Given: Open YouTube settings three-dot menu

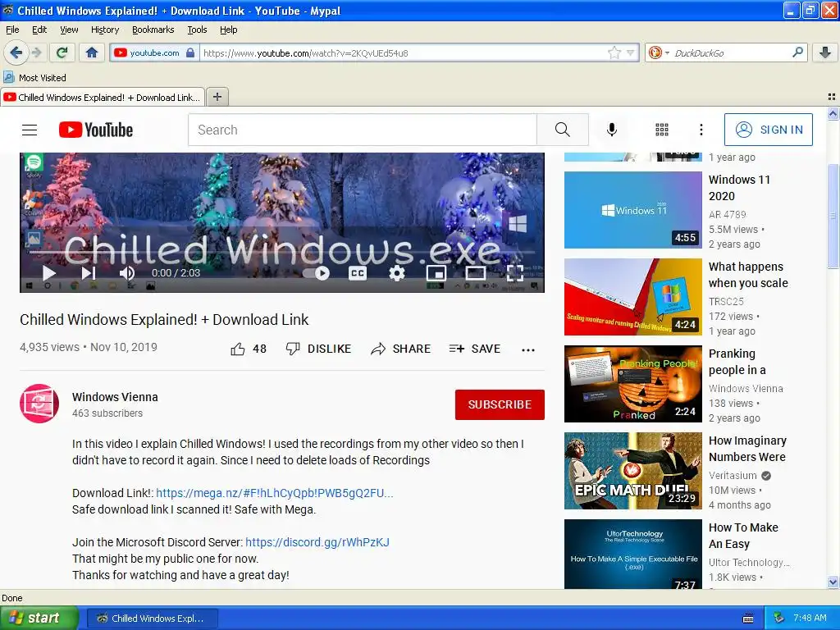Looking at the screenshot, I should (701, 130).
